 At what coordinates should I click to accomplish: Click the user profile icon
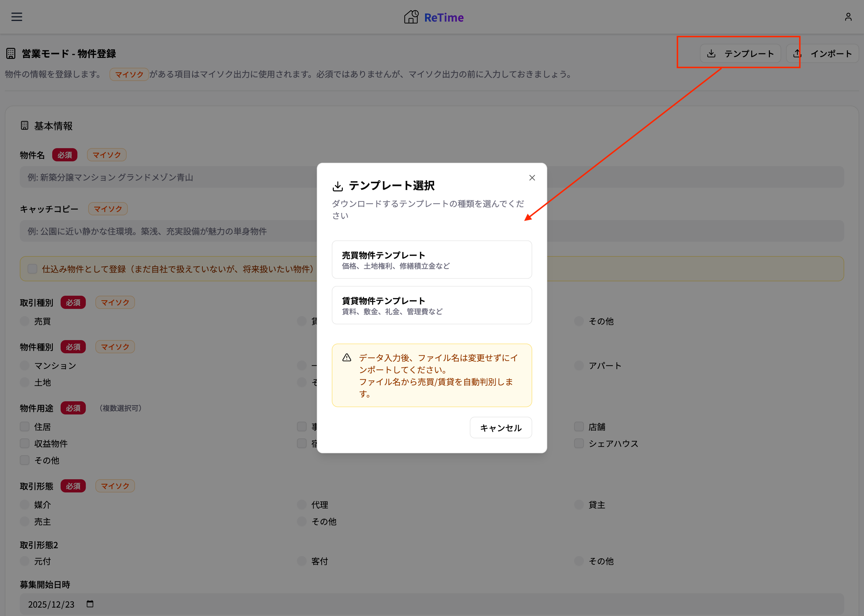(x=848, y=17)
